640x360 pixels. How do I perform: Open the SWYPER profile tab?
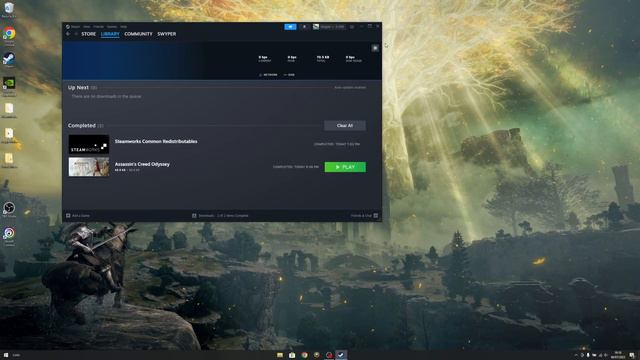pos(167,34)
